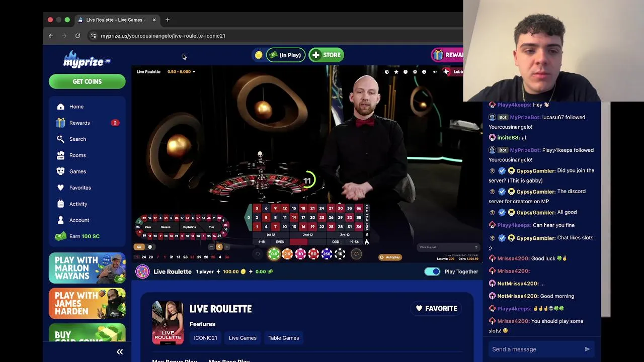The image size is (644, 362).
Task: Click Home icon in sidebar
Action: click(61, 107)
